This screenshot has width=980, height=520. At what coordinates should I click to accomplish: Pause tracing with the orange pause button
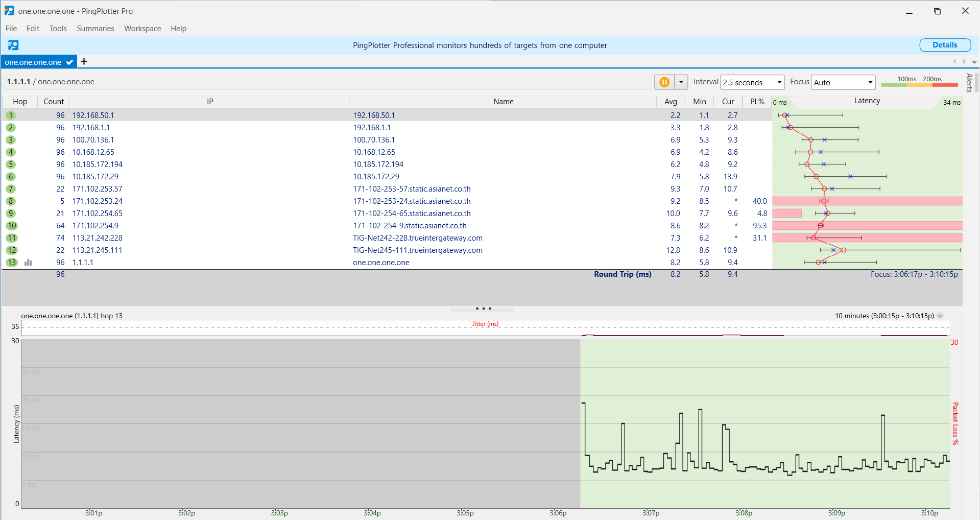(x=664, y=82)
